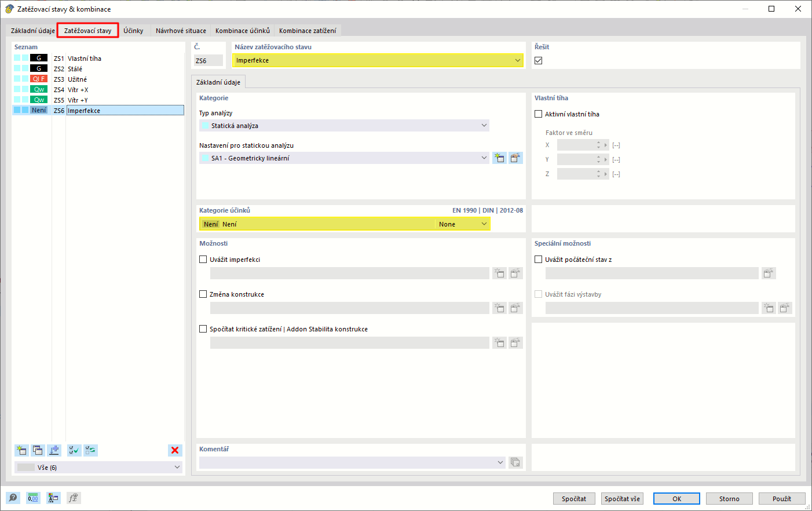Click edit icon for Spočítat kritické zatížení
The height and width of the screenshot is (511, 812).
click(x=515, y=343)
